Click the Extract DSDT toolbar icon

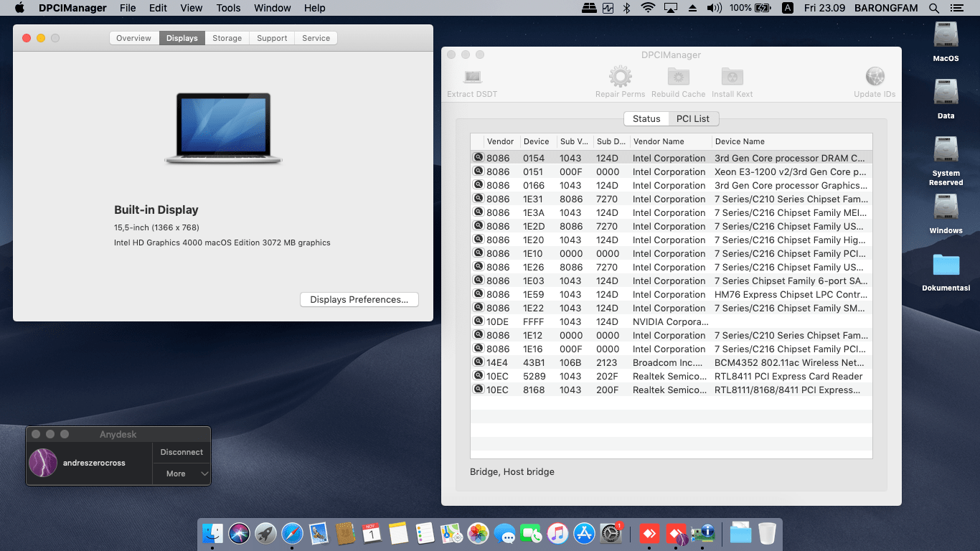coord(472,76)
